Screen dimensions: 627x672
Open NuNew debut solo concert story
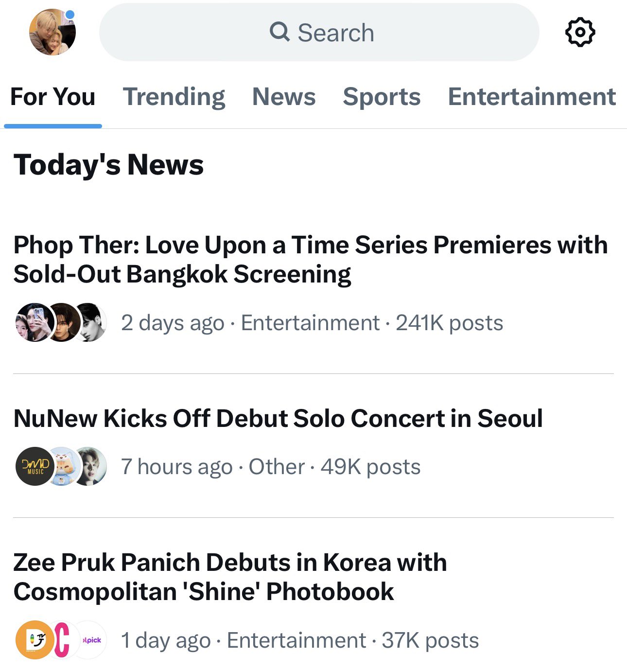tap(278, 418)
